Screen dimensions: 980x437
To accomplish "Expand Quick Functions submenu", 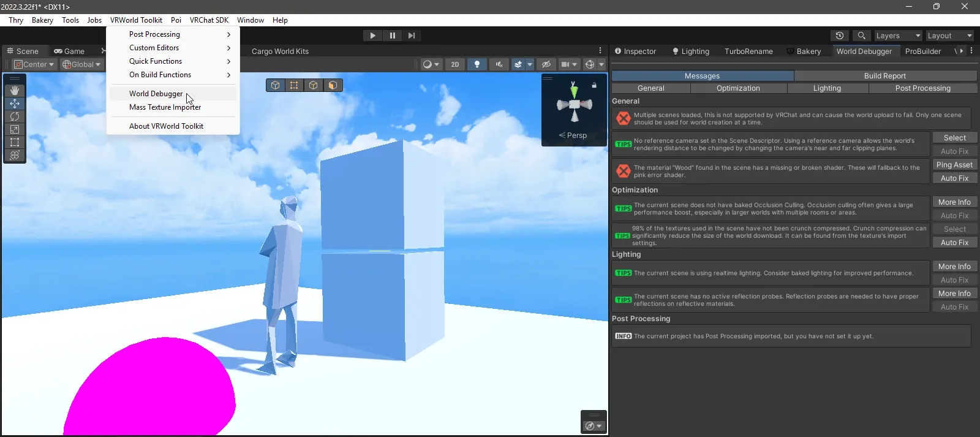I will [x=173, y=61].
